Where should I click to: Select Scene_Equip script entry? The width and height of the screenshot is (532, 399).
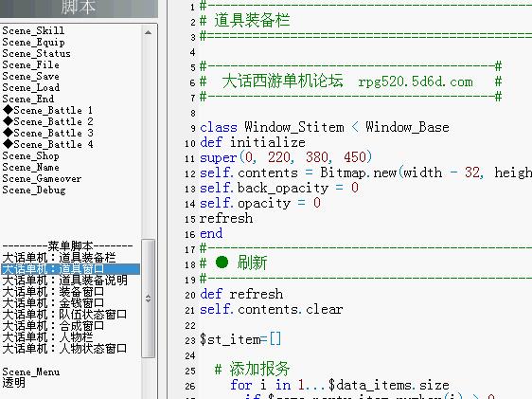33,42
